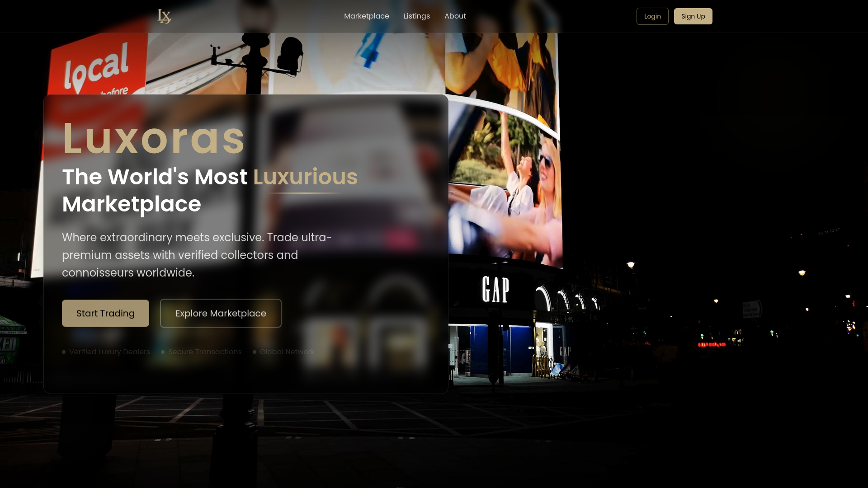Click the dot marker next to Secure Transactions

[x=162, y=352]
